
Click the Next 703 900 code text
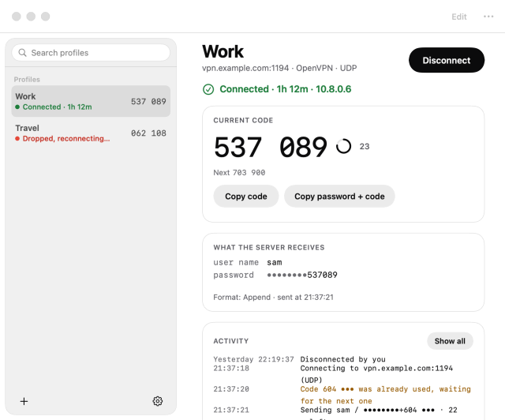click(239, 172)
